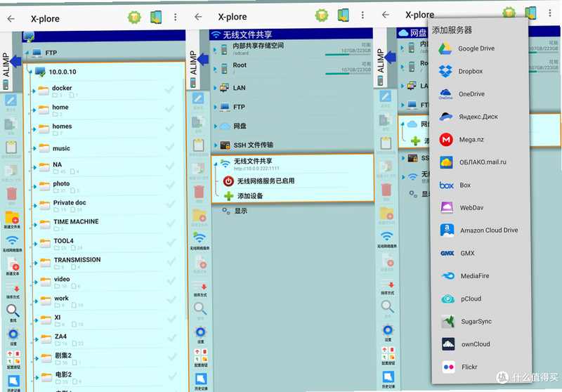Check the work folder checkmark
Image resolution: width=562 pixels, height=392 pixels.
point(171,300)
